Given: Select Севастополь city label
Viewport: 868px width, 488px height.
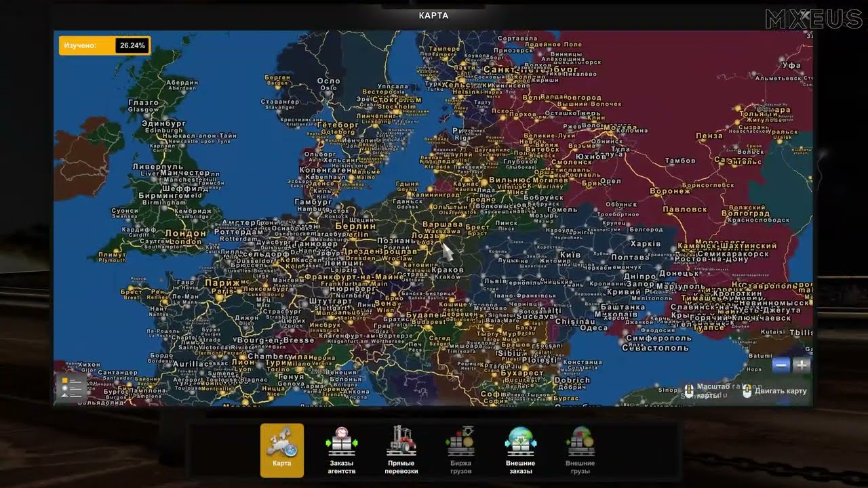Looking at the screenshot, I should point(656,348).
